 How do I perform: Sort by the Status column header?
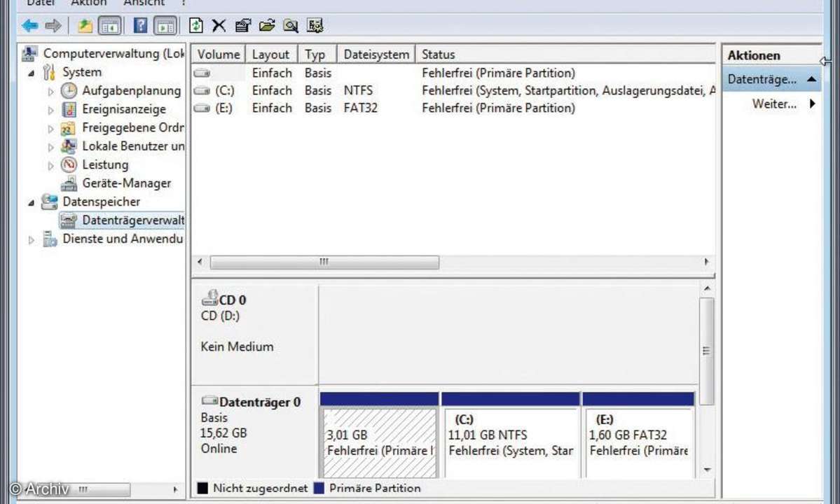pos(565,54)
